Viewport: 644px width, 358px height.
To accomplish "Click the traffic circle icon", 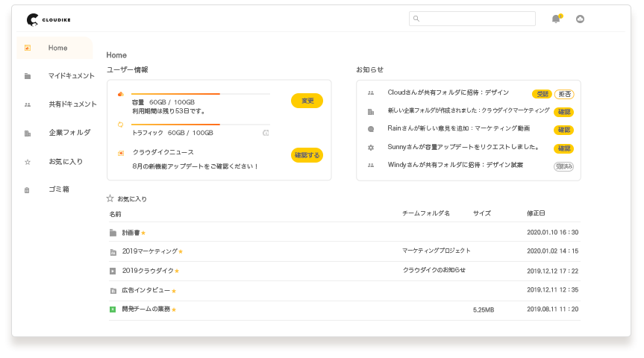I will click(120, 125).
